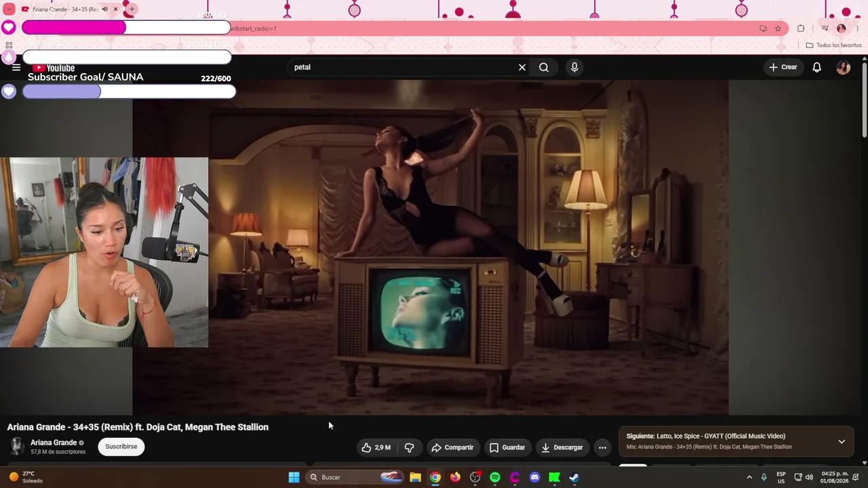
Task: Expand the Siguiente mix playlist chevron
Action: pos(842,441)
